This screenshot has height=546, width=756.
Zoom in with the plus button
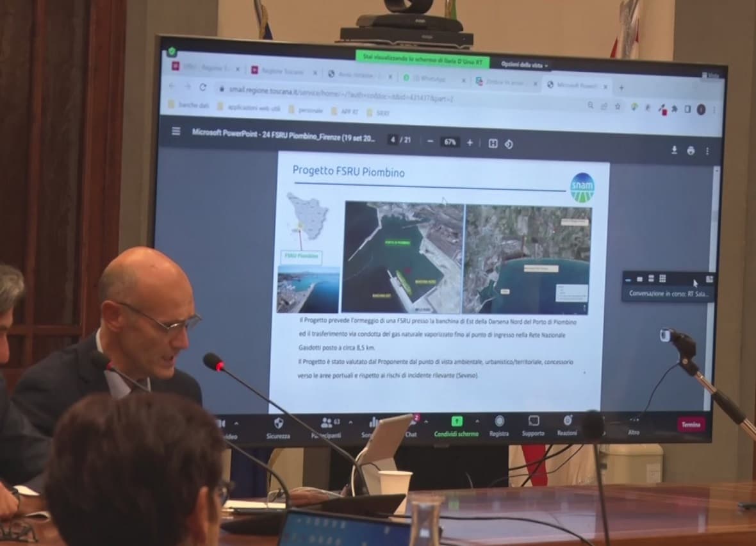pyautogui.click(x=470, y=143)
